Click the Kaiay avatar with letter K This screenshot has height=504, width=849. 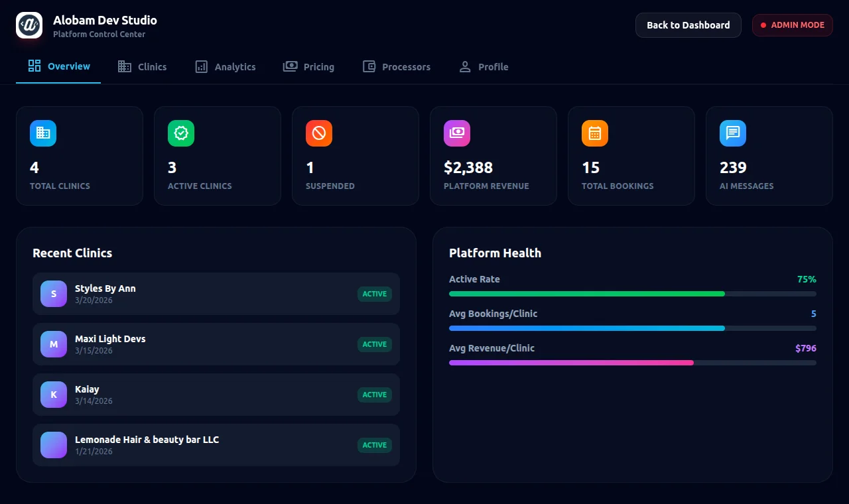pyautogui.click(x=54, y=395)
